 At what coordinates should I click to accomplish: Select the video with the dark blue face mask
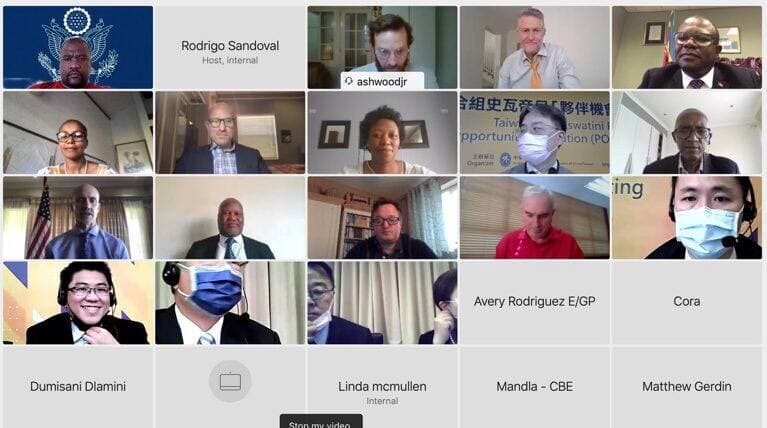point(230,303)
